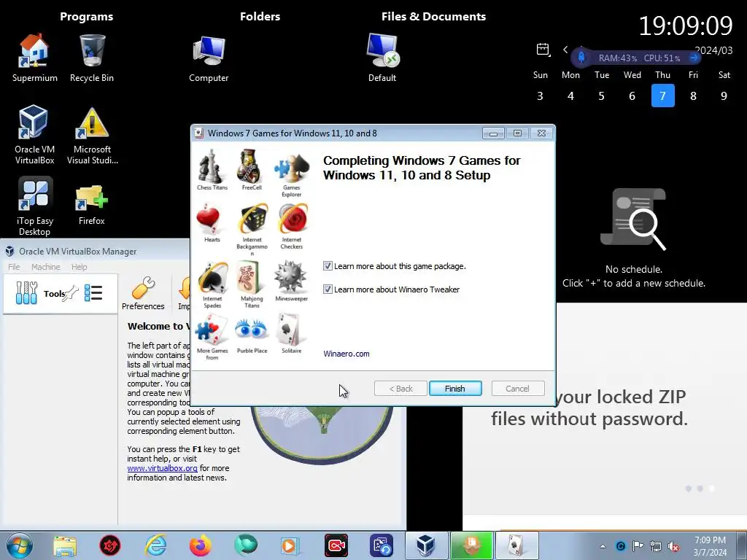Select day 9 in calendar widget
Image resolution: width=747 pixels, height=560 pixels.
[x=724, y=96]
